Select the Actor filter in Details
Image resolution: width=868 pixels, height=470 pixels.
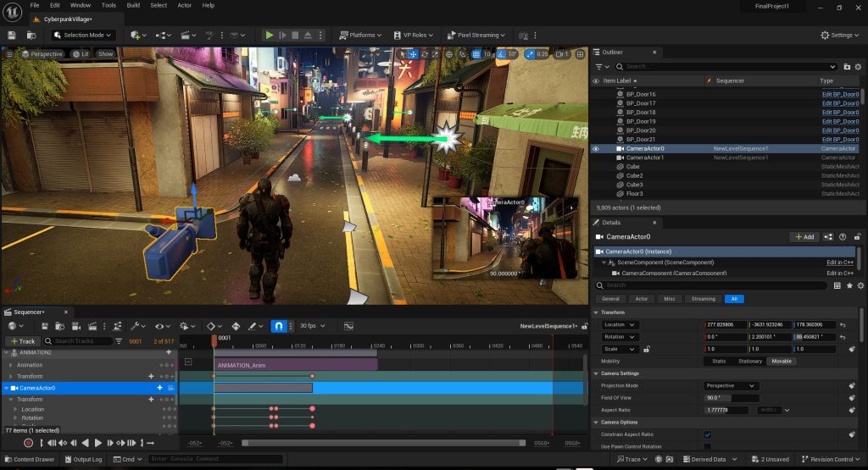point(641,299)
